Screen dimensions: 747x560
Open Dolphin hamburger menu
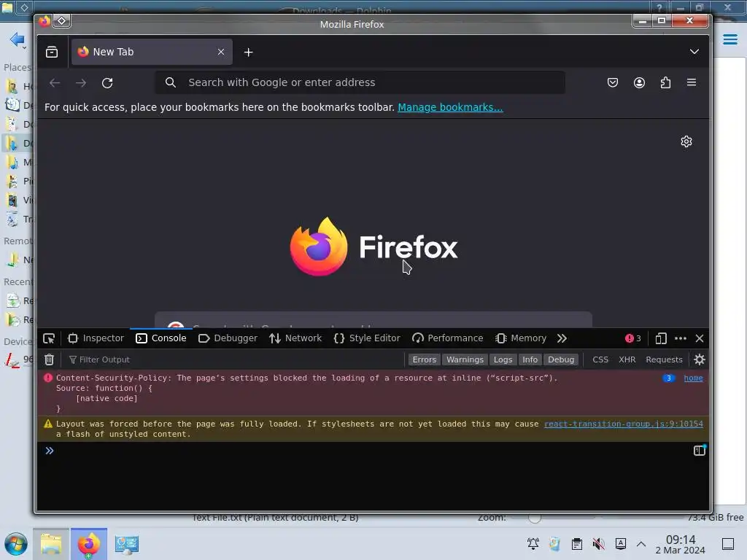(x=729, y=39)
